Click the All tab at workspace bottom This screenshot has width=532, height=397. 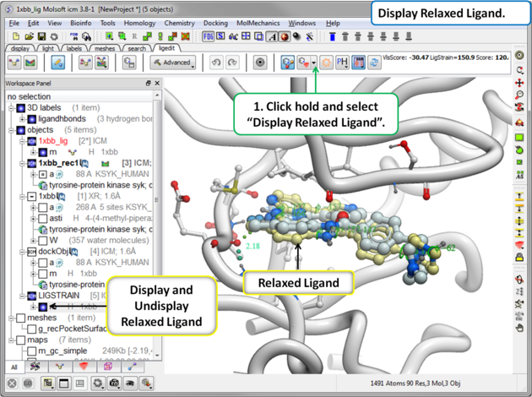[14, 367]
